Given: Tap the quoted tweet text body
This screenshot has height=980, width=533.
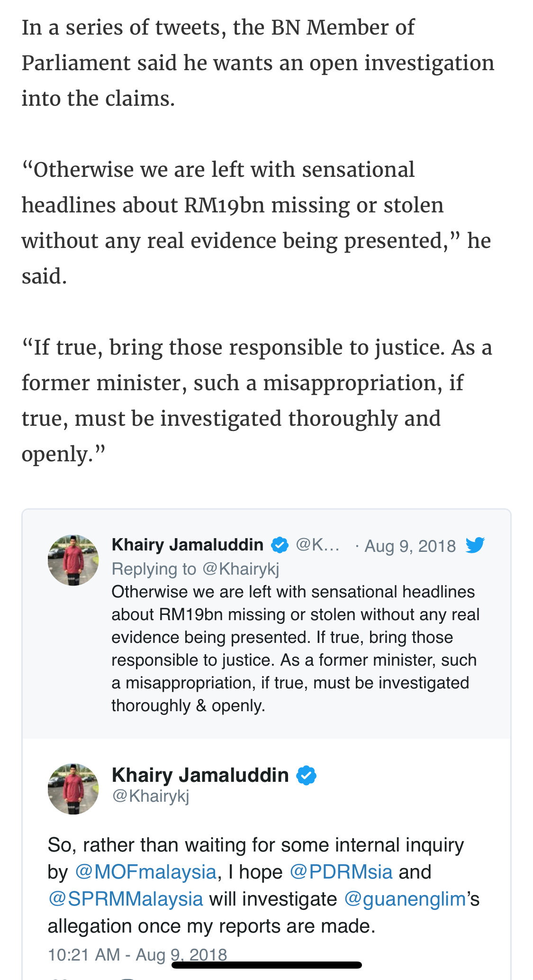Looking at the screenshot, I should 295,649.
